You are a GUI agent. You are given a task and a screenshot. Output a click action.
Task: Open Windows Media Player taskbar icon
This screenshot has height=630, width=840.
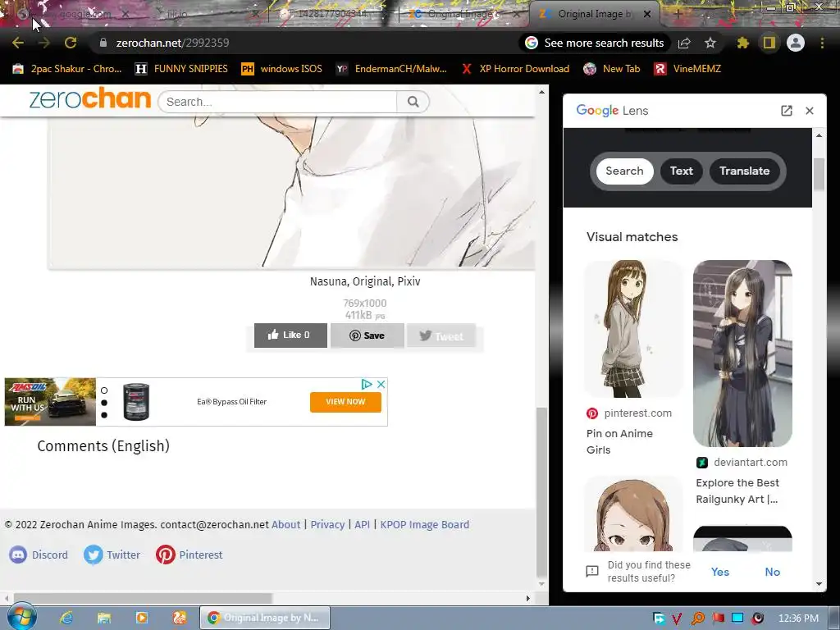tap(142, 618)
